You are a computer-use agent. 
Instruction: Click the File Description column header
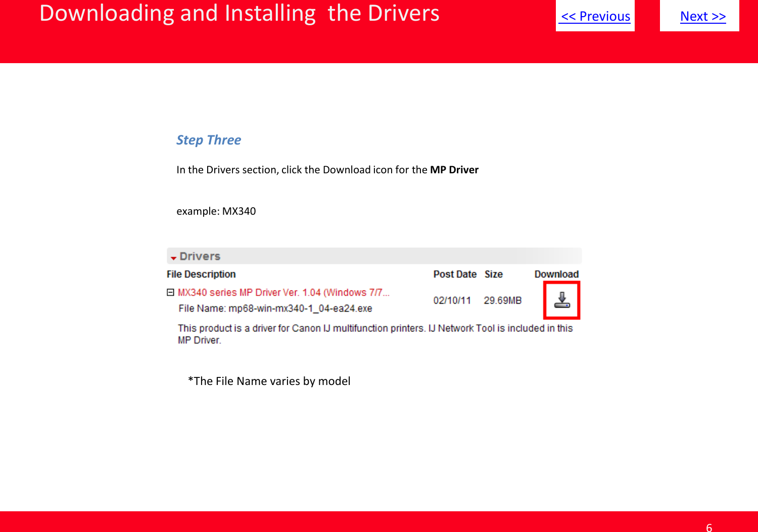coord(201,274)
